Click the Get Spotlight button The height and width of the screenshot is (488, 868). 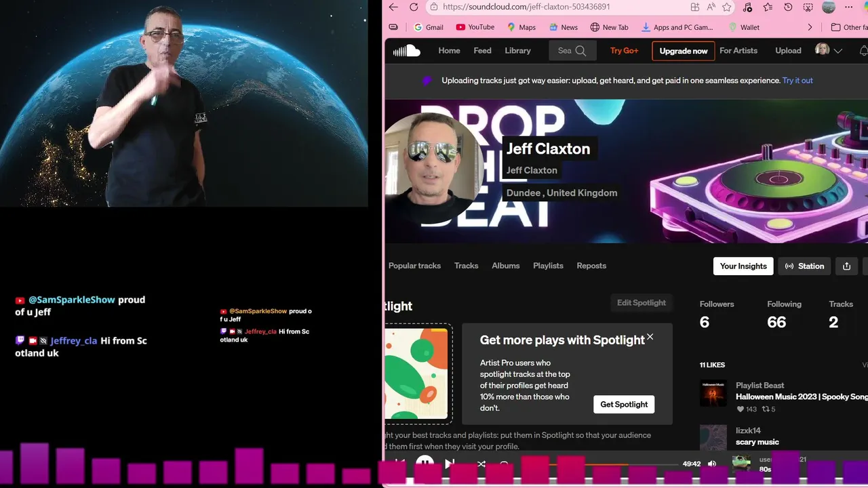click(x=624, y=405)
